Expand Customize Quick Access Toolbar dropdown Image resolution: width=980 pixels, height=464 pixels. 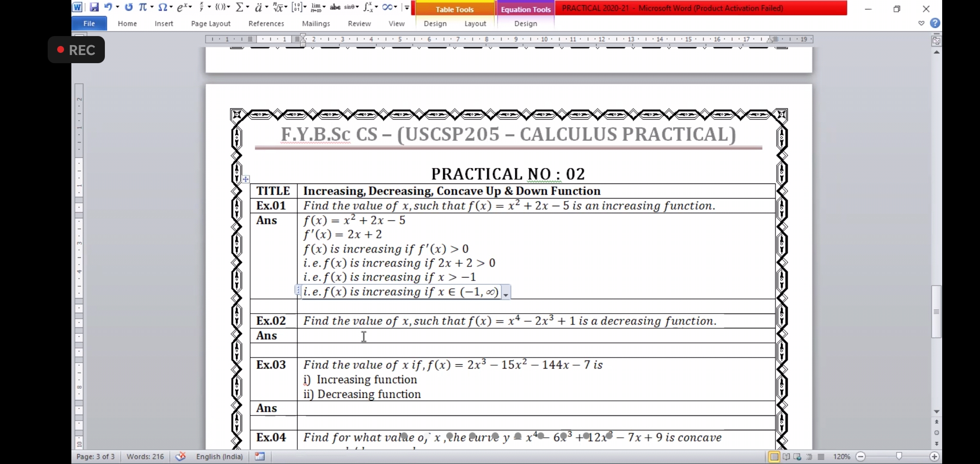pyautogui.click(x=407, y=7)
